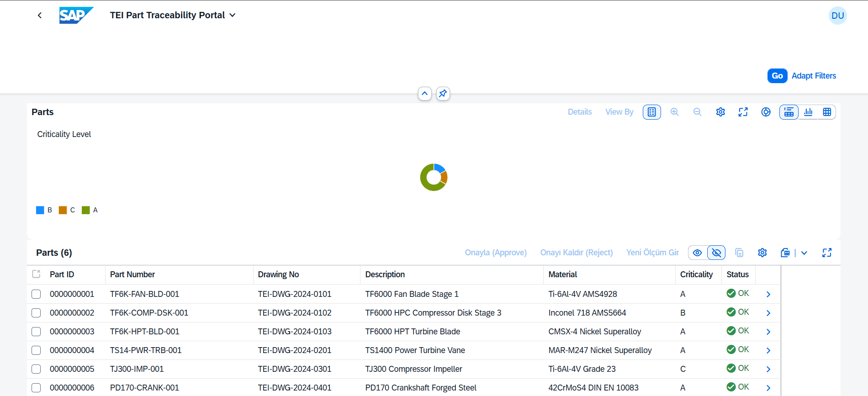Open Adapt Filters
This screenshot has height=396, width=868.
click(x=814, y=76)
